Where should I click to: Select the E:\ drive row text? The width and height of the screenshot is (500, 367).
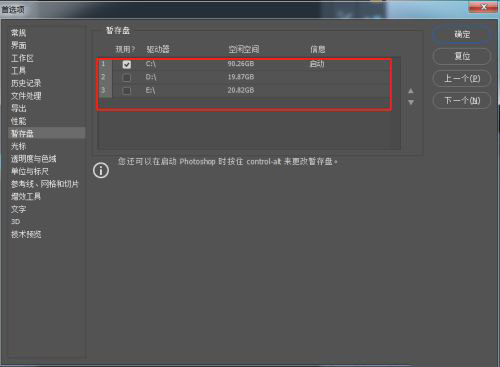150,90
